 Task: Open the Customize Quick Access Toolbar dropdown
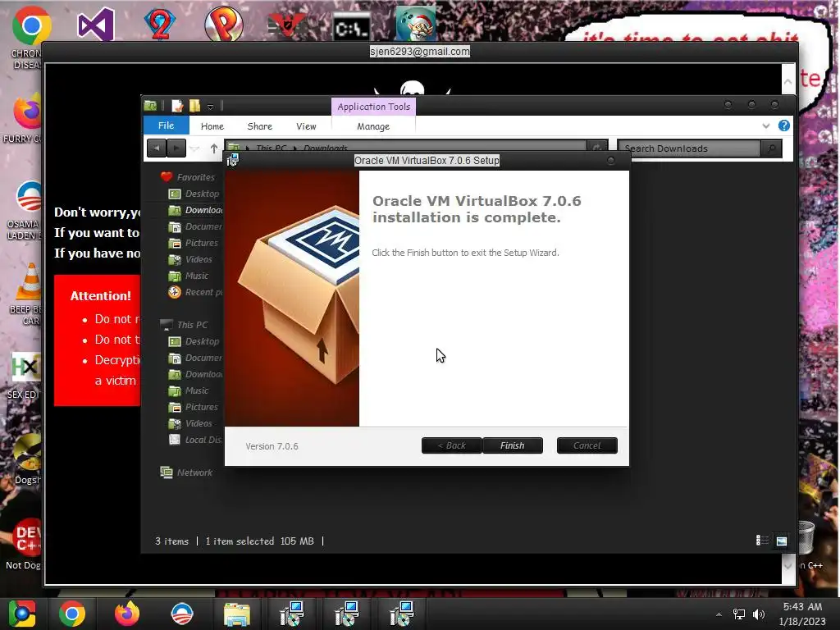coord(210,107)
